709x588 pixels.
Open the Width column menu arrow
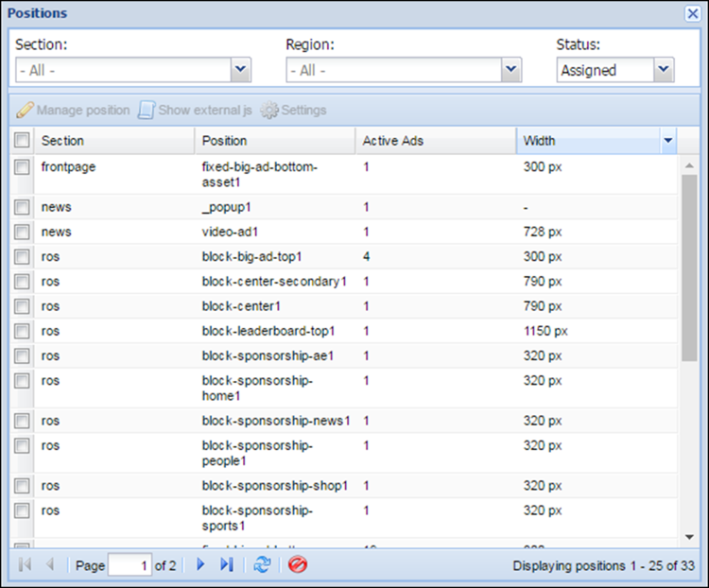(x=668, y=141)
